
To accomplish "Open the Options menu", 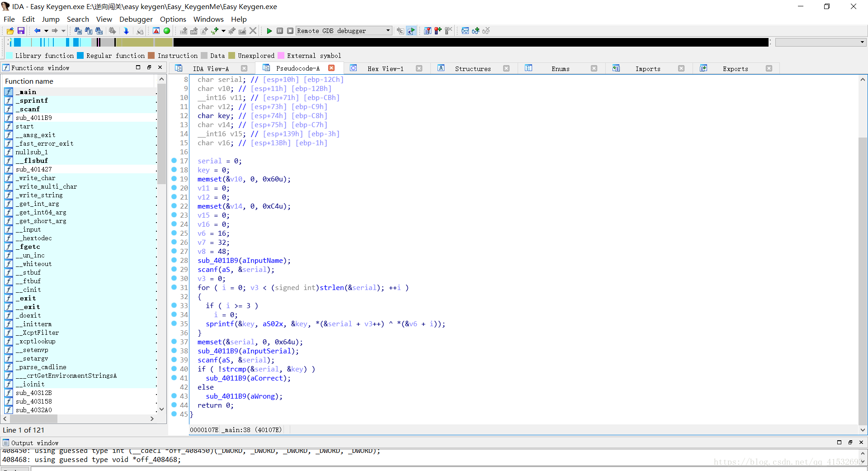I will [x=173, y=19].
